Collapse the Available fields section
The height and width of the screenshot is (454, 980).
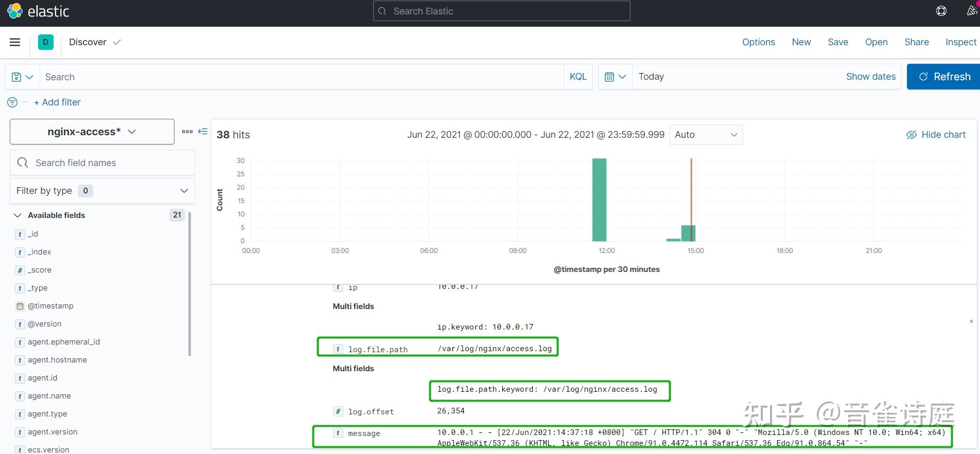(x=17, y=215)
